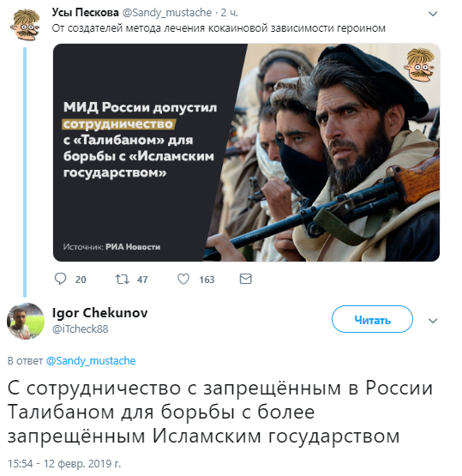This screenshot has width=462, height=476.
Task: Retweet the Усы Пескова post
Action: (x=123, y=279)
